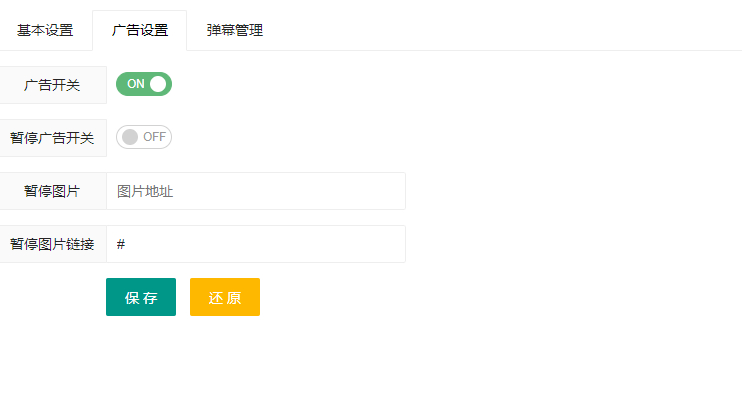
Task: Click the 暂停图片 label
Action: pos(52,191)
